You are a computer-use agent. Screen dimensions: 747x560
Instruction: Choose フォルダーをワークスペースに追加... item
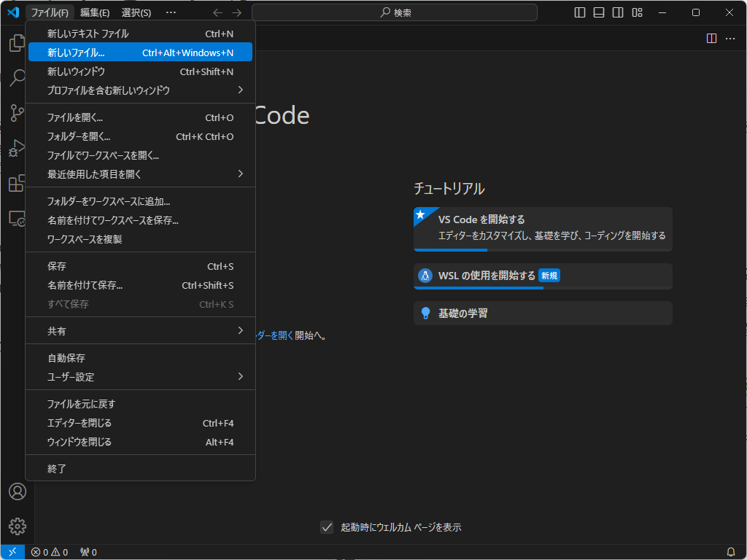[140, 201]
